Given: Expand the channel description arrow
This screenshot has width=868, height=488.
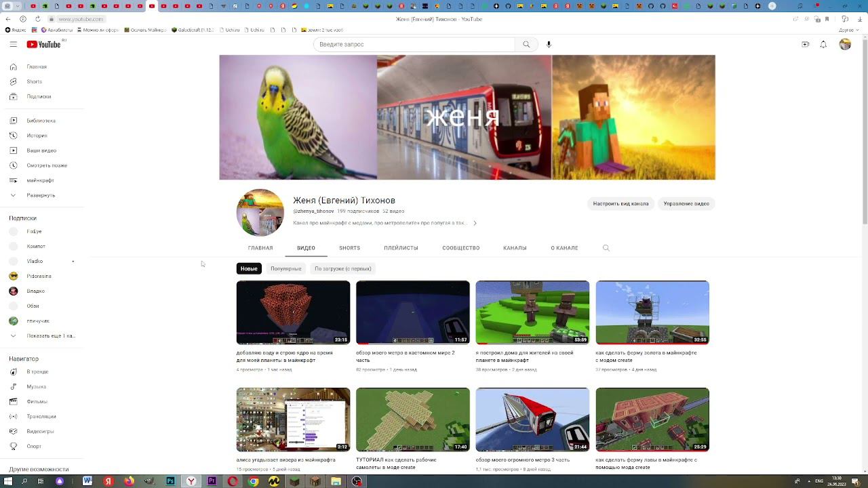Looking at the screenshot, I should click(475, 223).
